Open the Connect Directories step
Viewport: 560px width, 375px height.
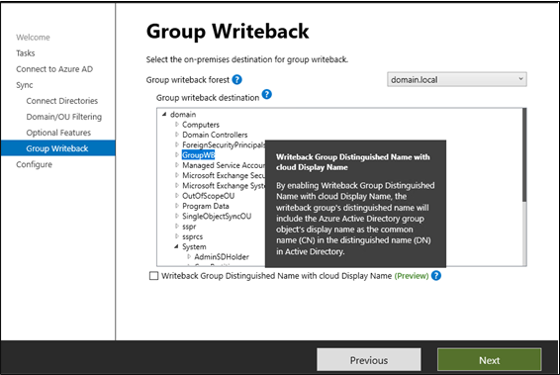(62, 101)
